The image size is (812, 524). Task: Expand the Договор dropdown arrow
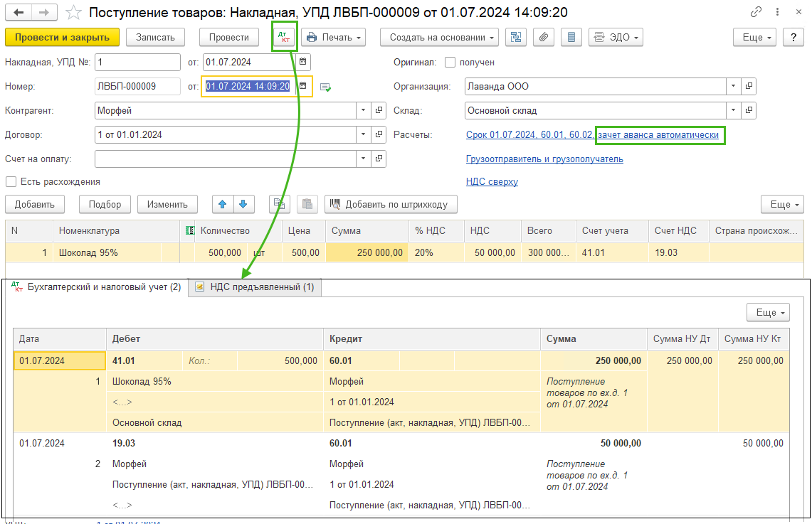pos(364,134)
